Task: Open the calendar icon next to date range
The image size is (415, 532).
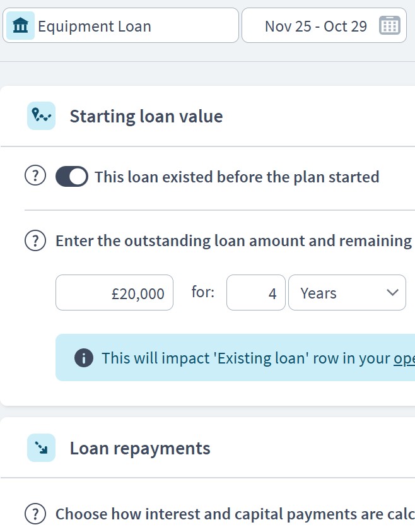Action: click(391, 25)
